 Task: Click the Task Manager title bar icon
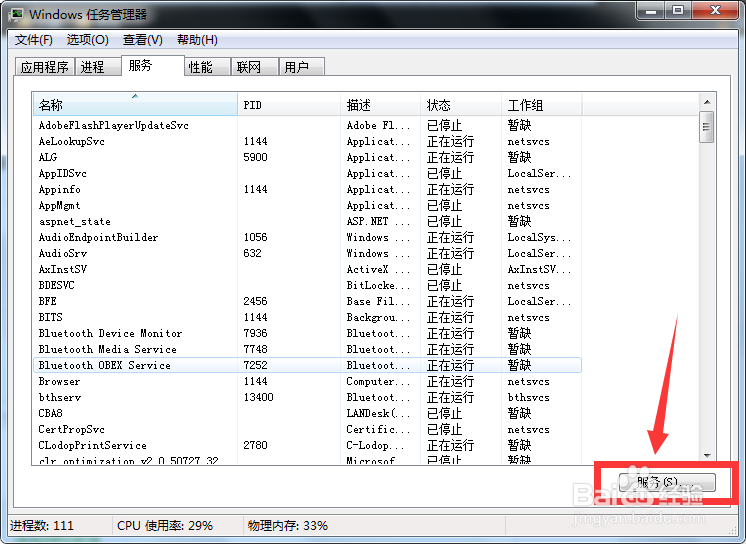tap(17, 14)
